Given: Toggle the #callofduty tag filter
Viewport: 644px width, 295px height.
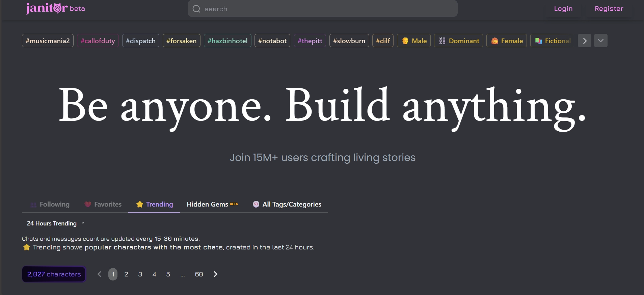Looking at the screenshot, I should click(x=98, y=41).
